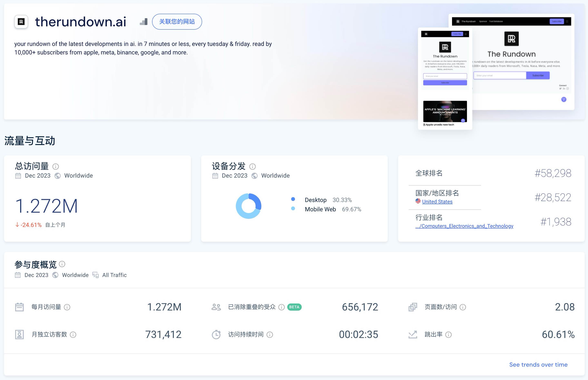
Task: Click info icon beside 每月访问量
Action: pyautogui.click(x=67, y=307)
